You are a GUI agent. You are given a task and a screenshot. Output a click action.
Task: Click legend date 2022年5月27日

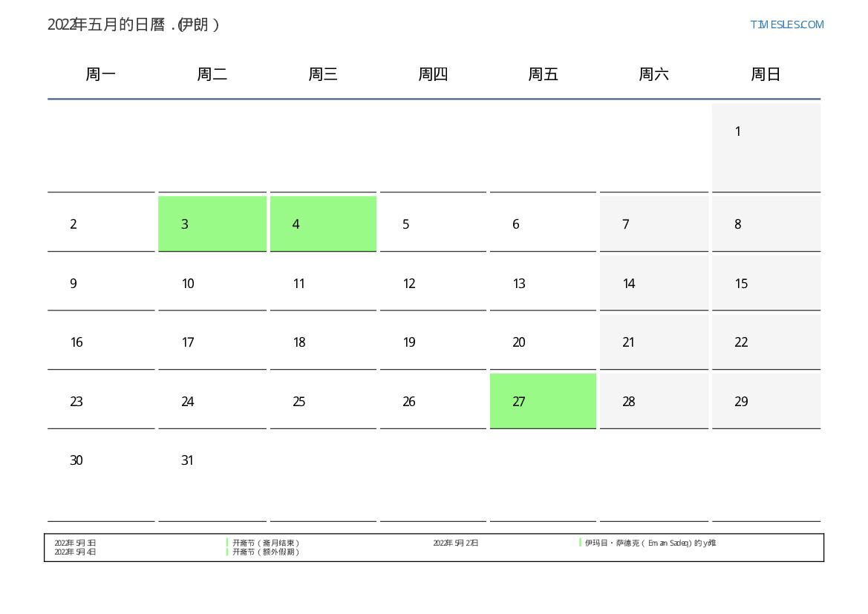click(456, 543)
